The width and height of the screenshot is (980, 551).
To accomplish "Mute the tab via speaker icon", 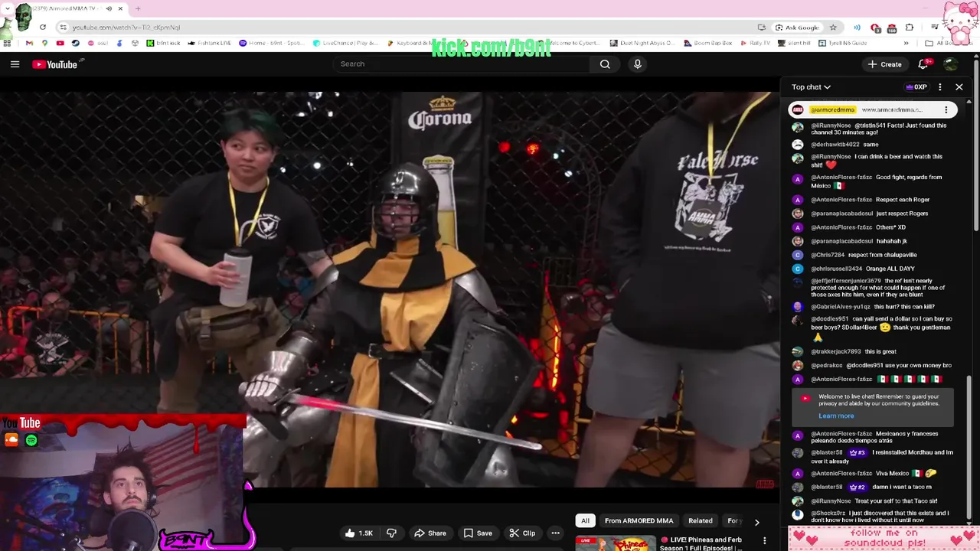I will pos(109,8).
